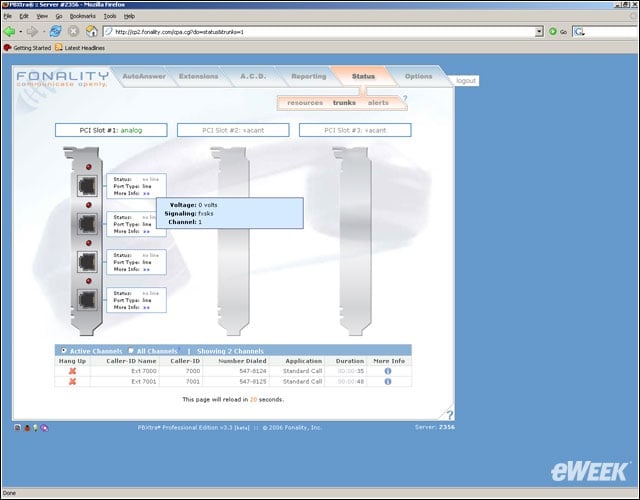The height and width of the screenshot is (500, 640).
Task: Click the purple chat footer icon
Action: (x=44, y=428)
